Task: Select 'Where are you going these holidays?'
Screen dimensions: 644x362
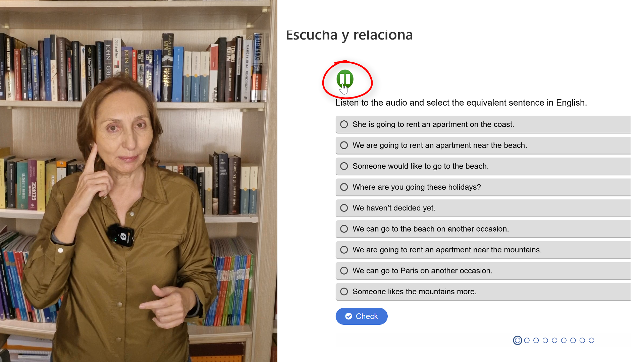Action: [x=483, y=187]
